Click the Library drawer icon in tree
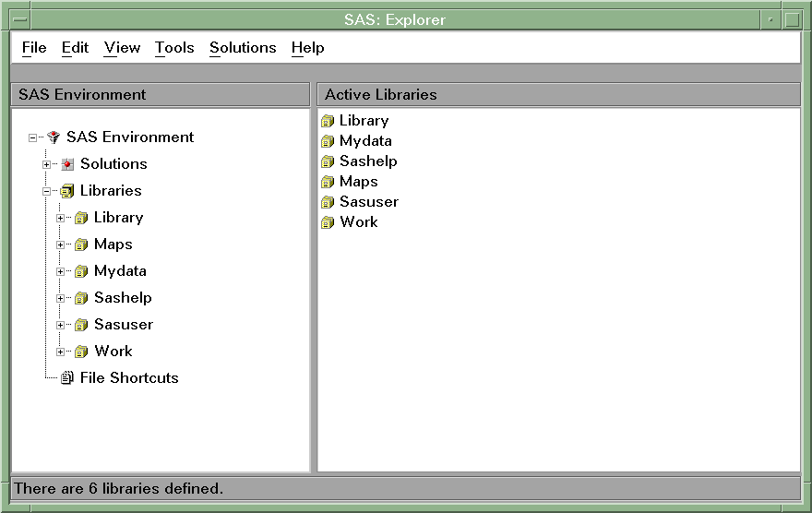 tap(81, 218)
